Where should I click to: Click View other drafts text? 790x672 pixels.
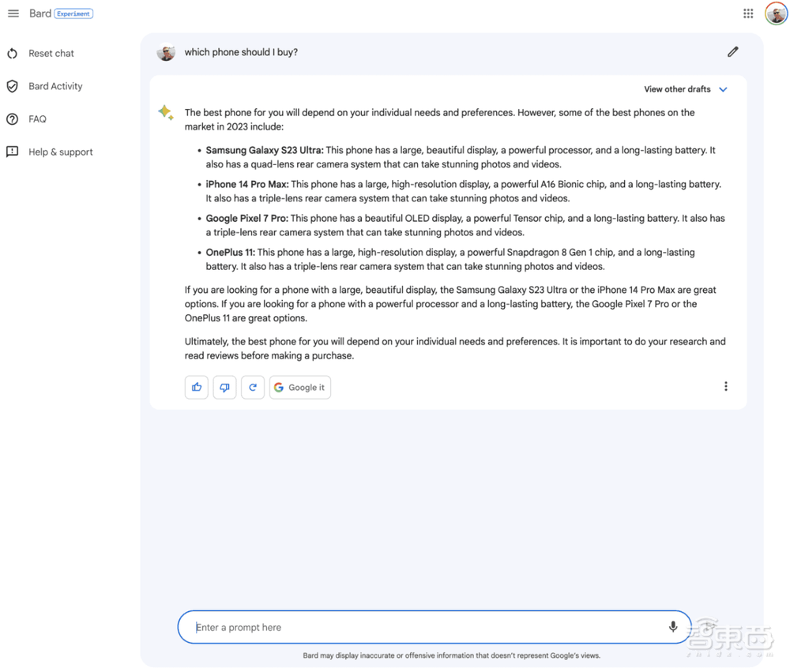click(x=677, y=89)
